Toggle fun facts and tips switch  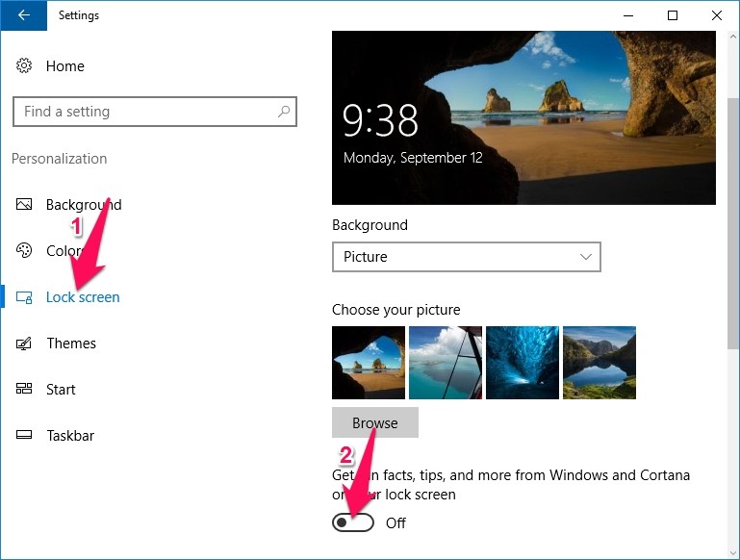(353, 522)
